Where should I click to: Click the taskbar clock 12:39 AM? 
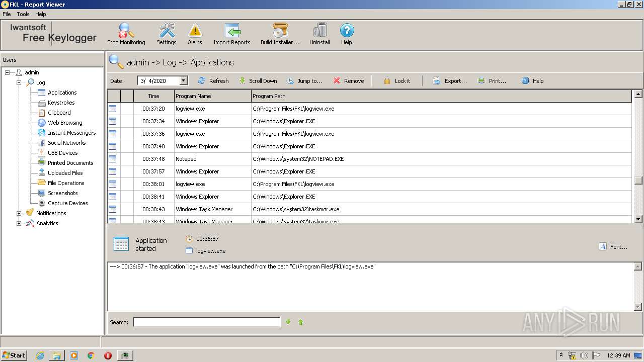[618, 355]
